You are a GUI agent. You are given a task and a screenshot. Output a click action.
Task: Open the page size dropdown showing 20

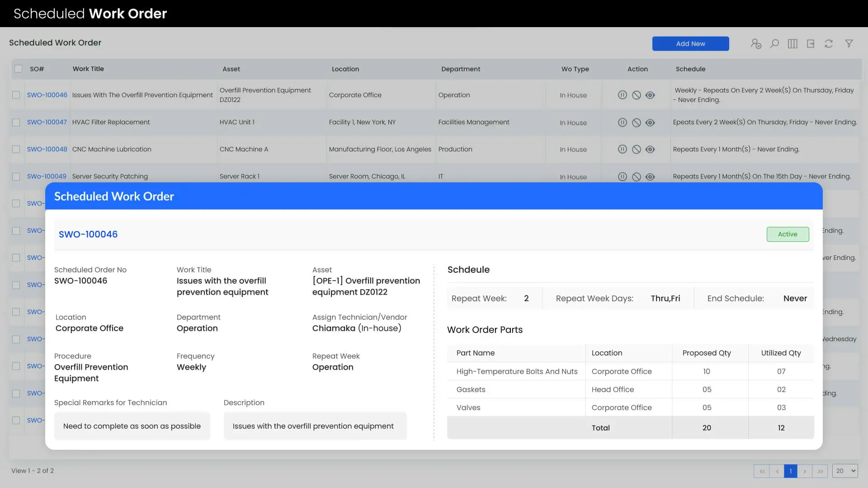[x=844, y=471]
